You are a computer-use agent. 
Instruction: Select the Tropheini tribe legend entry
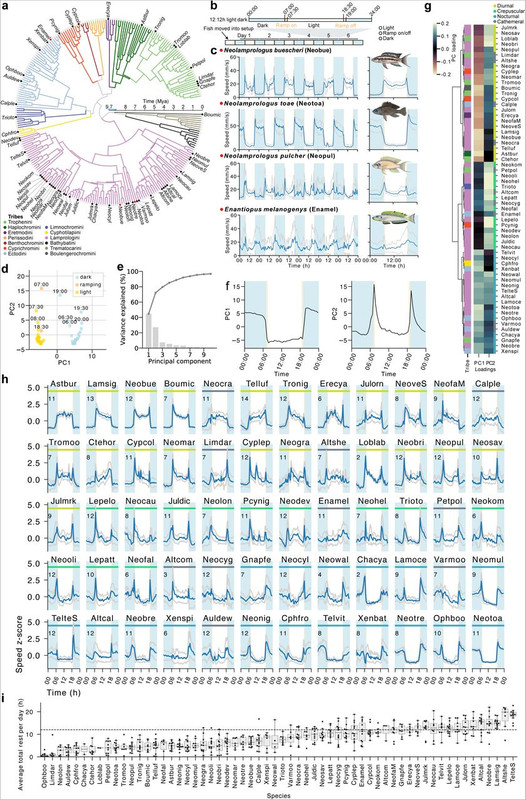coord(18,222)
